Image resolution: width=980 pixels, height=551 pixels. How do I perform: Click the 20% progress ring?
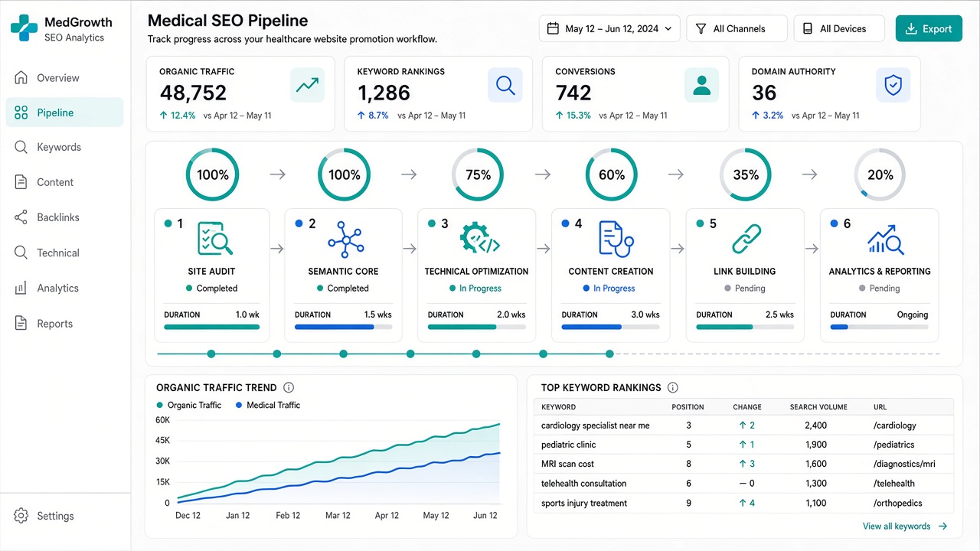[880, 174]
